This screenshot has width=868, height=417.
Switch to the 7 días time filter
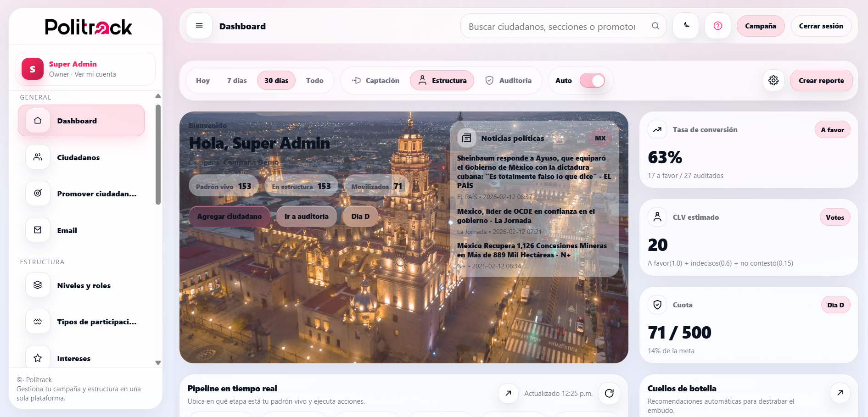point(237,80)
